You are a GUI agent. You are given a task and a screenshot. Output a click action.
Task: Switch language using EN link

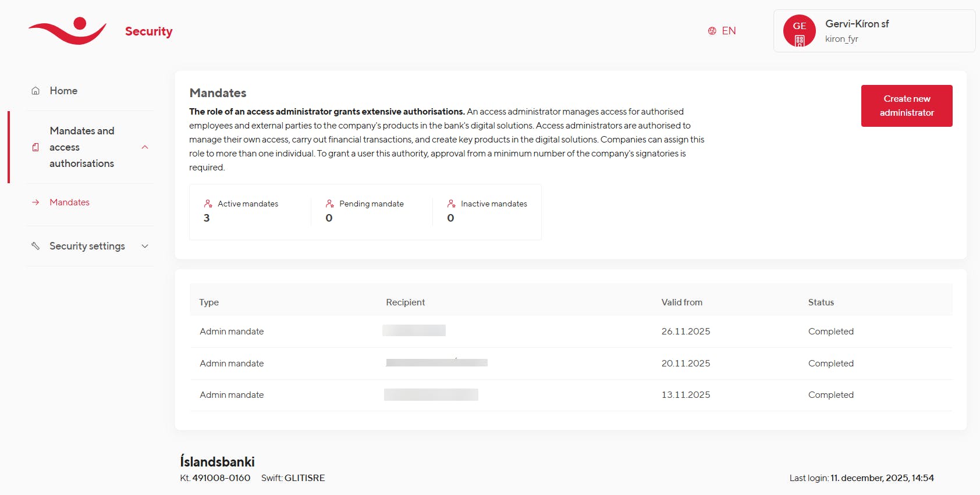click(x=729, y=31)
